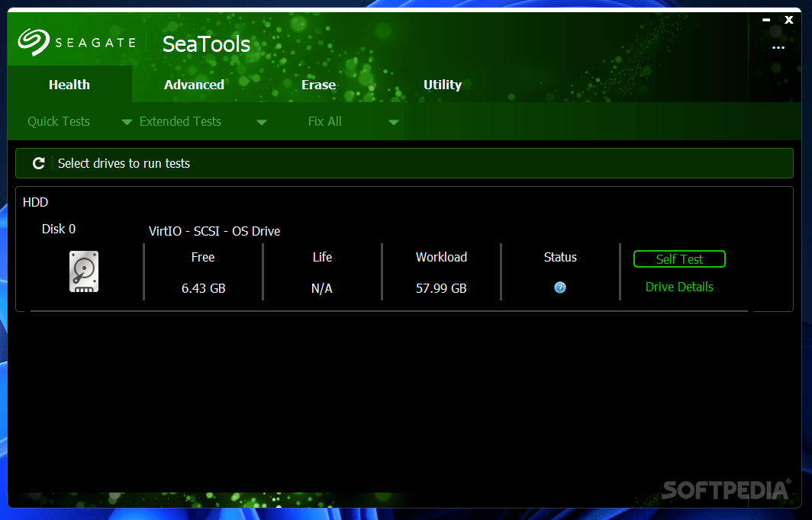This screenshot has height=520, width=812.
Task: Select the Disk 0 label
Action: click(59, 230)
